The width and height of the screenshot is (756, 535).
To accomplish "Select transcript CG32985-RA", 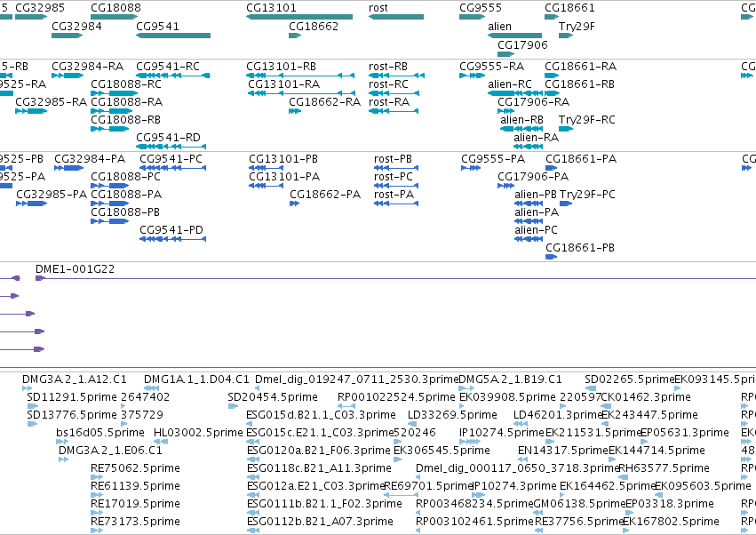I will pyautogui.click(x=31, y=111).
